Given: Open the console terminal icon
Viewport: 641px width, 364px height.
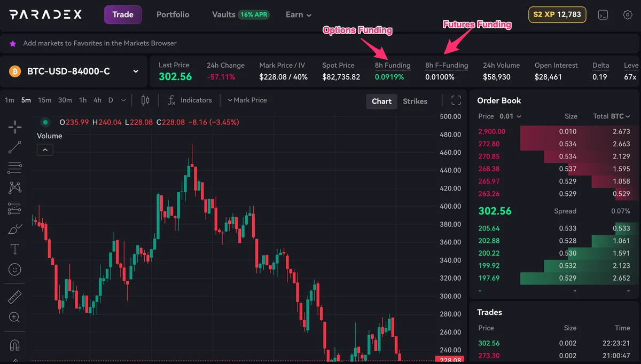Looking at the screenshot, I should pos(603,15).
